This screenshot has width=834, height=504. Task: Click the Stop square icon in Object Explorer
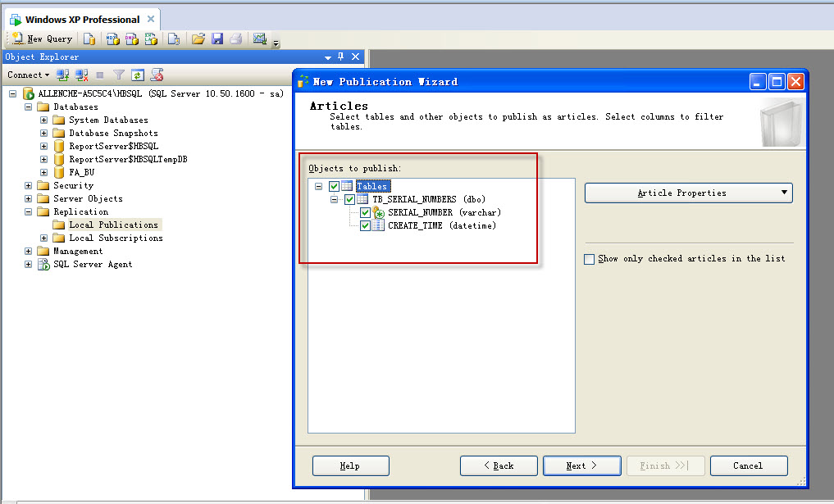[x=100, y=75]
